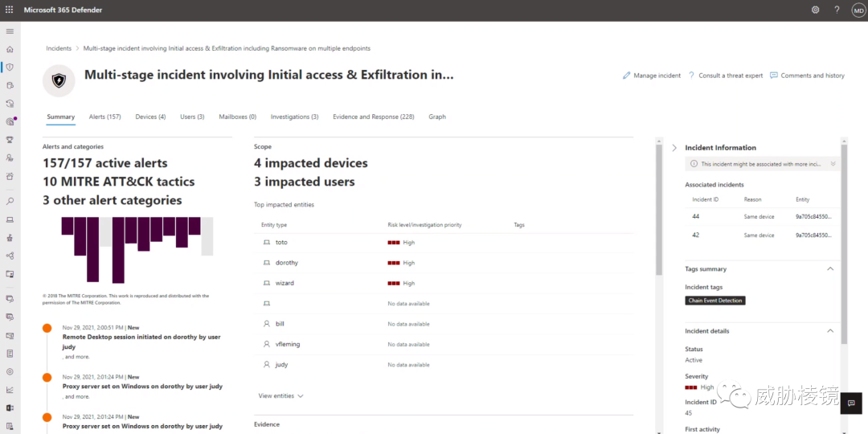The image size is (868, 434).
Task: Open Learning hub icon in sidebar
Action: click(x=10, y=158)
